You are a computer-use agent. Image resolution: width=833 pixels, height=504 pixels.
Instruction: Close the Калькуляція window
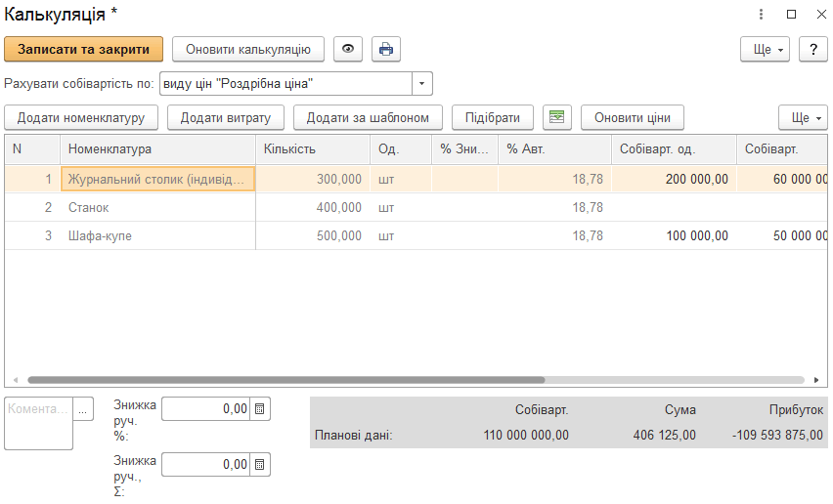821,15
